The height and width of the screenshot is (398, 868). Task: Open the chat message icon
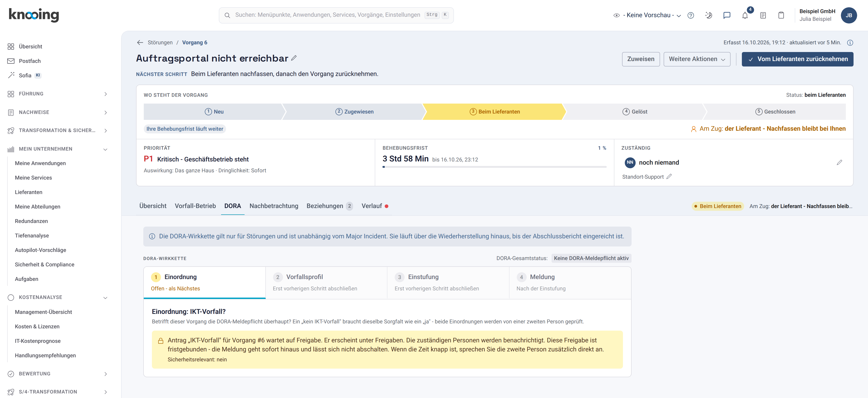pyautogui.click(x=727, y=15)
